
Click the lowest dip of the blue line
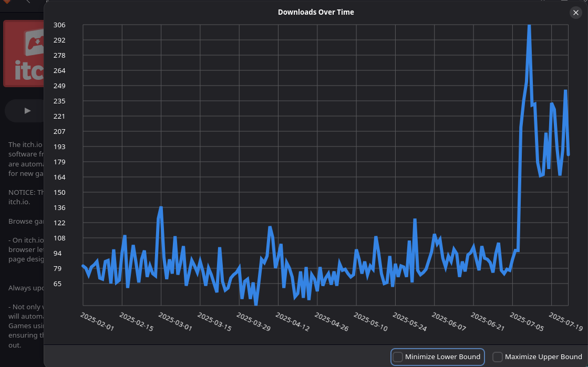[256, 303]
